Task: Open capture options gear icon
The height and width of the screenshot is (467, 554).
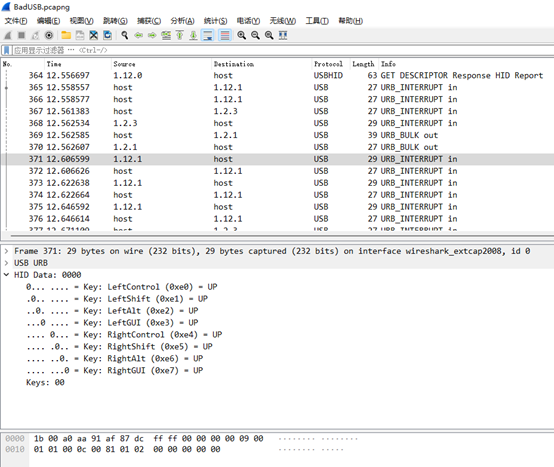Action: pos(49,35)
